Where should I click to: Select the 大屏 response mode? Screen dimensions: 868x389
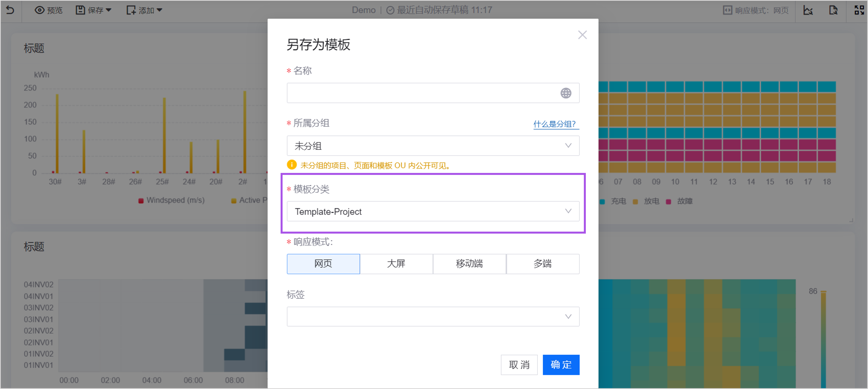pos(396,264)
